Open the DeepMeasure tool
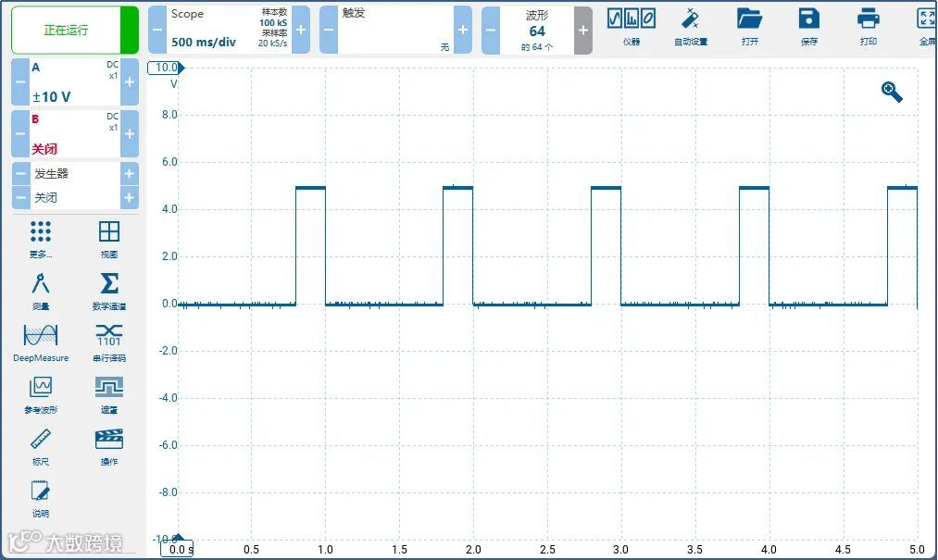The height and width of the screenshot is (560, 938). pos(41,342)
